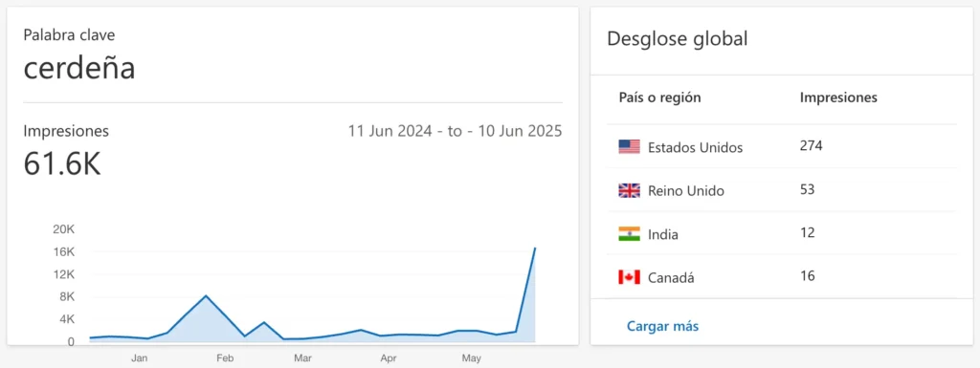Screen dimensions: 980x368
Task: Click the Impresiones column header in table
Action: [x=838, y=97]
